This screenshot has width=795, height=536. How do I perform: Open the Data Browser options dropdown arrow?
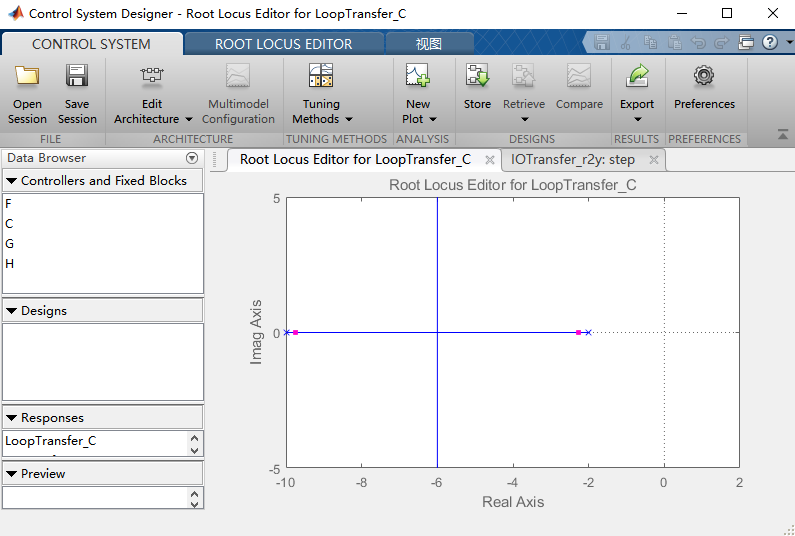point(192,158)
